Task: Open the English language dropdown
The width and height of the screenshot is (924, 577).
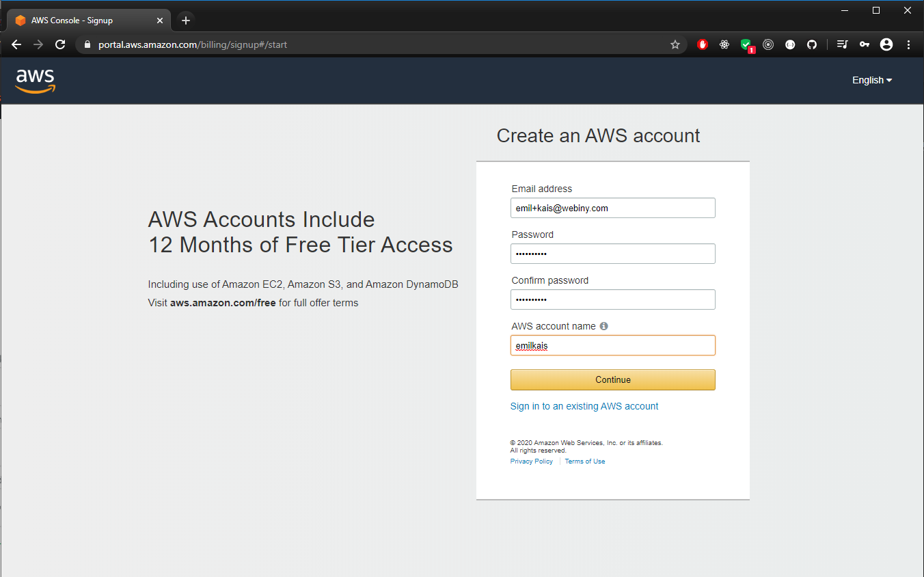Action: pos(871,80)
